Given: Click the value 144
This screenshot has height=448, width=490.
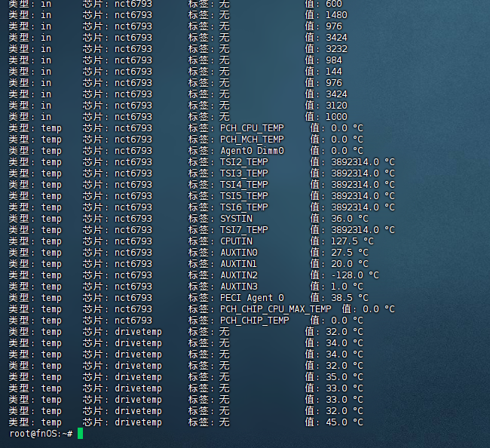Looking at the screenshot, I should pos(334,72).
